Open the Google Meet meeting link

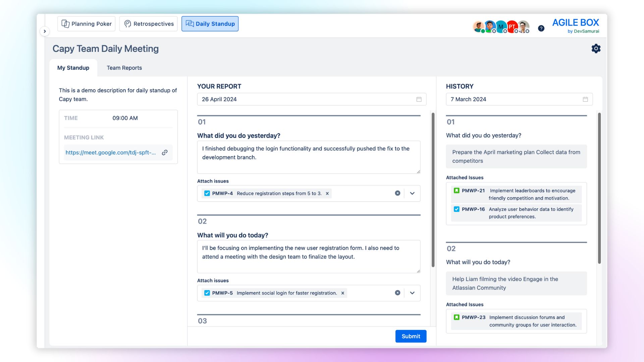(111, 153)
